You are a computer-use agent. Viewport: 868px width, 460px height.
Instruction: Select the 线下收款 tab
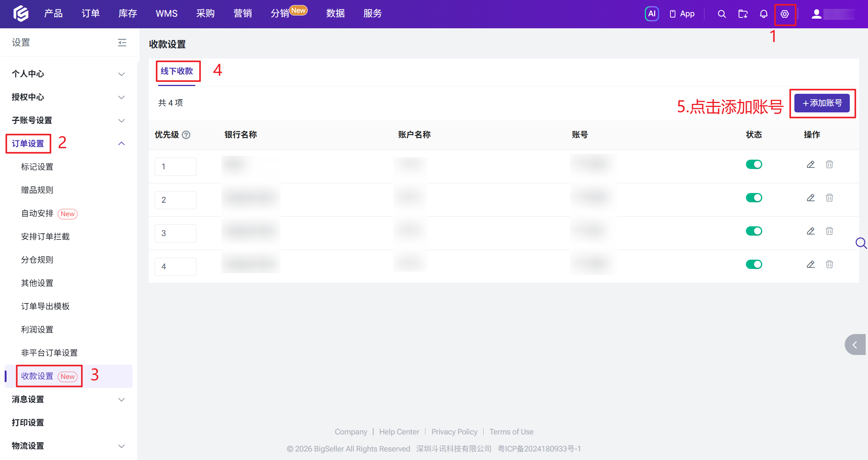177,71
